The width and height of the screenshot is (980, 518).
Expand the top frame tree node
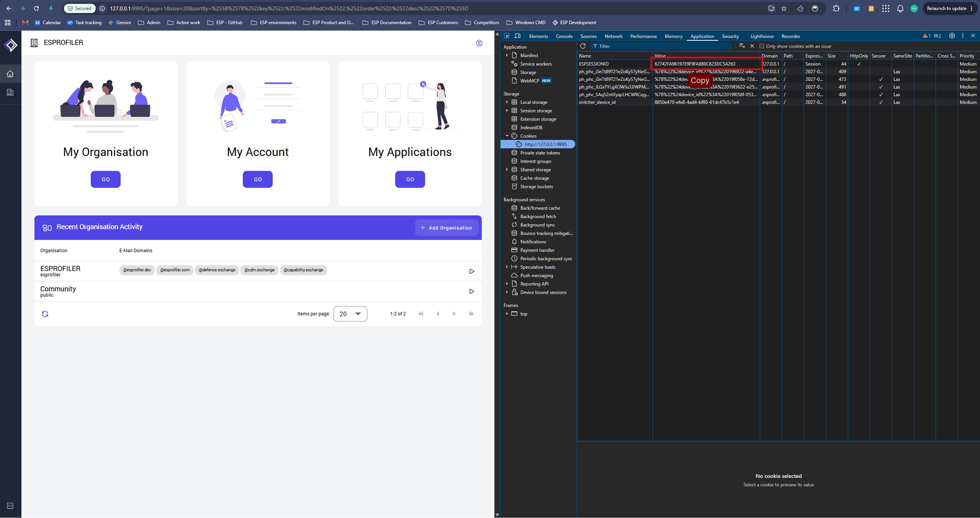[x=507, y=314]
